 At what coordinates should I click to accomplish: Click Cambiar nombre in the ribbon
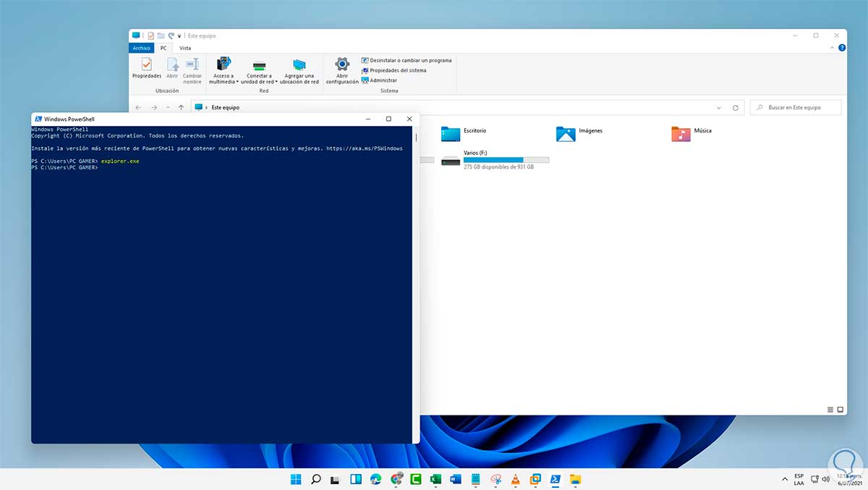192,71
